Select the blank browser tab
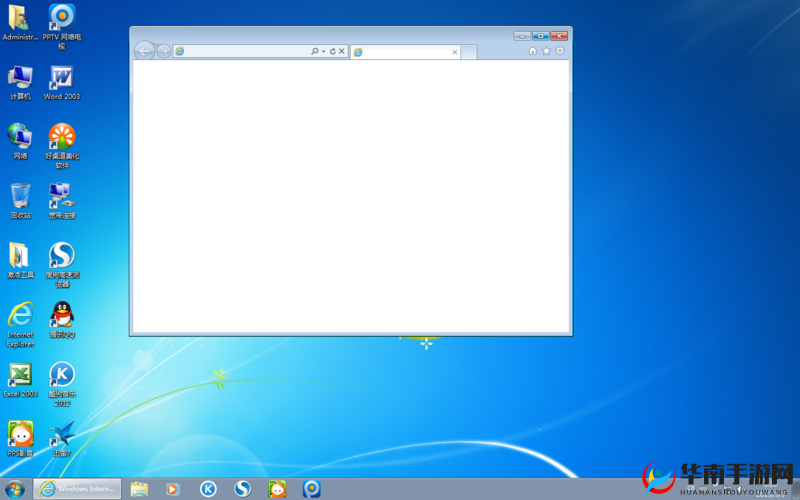Viewport: 800px width, 500px height. [400, 52]
